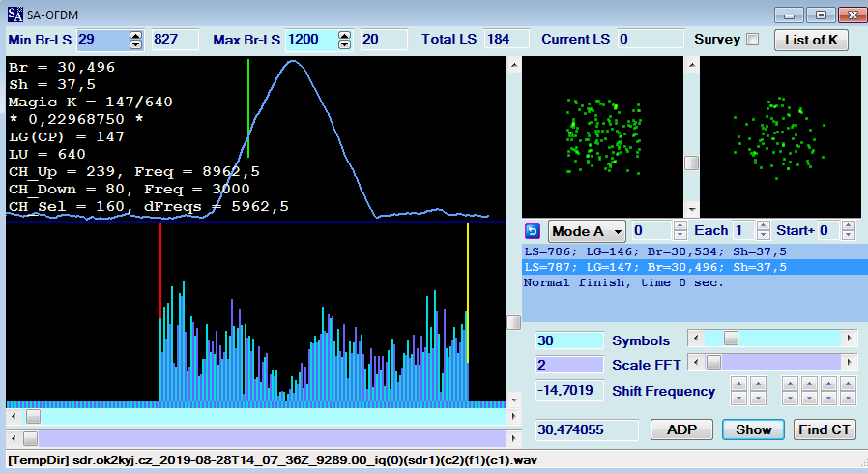
Task: Click the lavender horizontal scrollbar right arrow
Action: click(x=513, y=438)
